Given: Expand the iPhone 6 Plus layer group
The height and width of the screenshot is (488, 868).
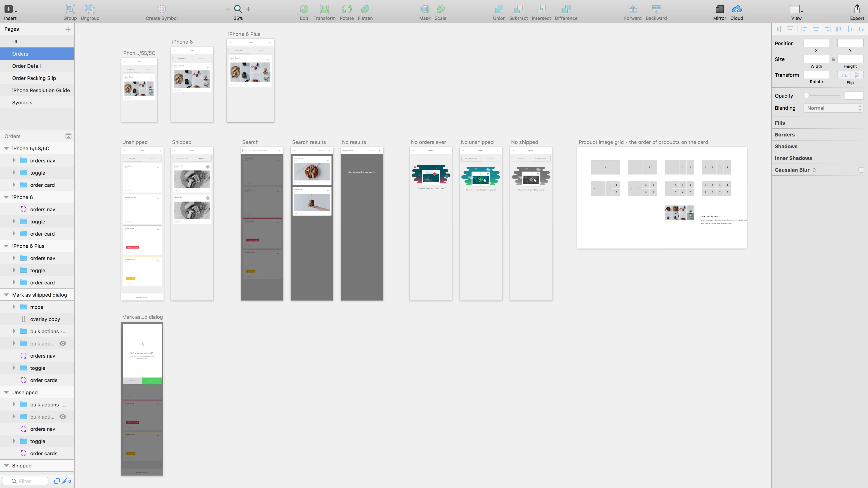Looking at the screenshot, I should tap(6, 246).
